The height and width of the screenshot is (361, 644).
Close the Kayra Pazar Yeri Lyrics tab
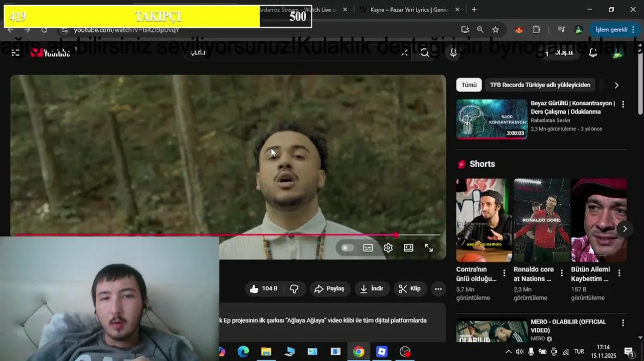[x=457, y=10]
